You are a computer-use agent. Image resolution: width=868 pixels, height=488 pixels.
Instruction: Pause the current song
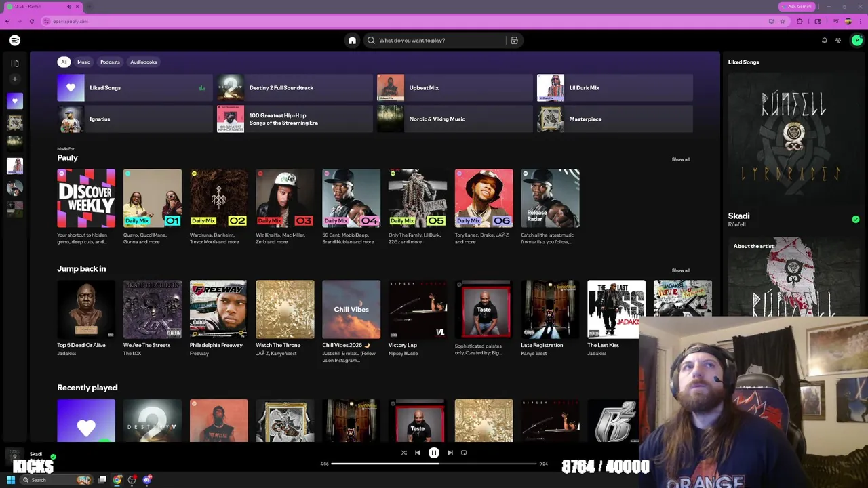click(434, 453)
